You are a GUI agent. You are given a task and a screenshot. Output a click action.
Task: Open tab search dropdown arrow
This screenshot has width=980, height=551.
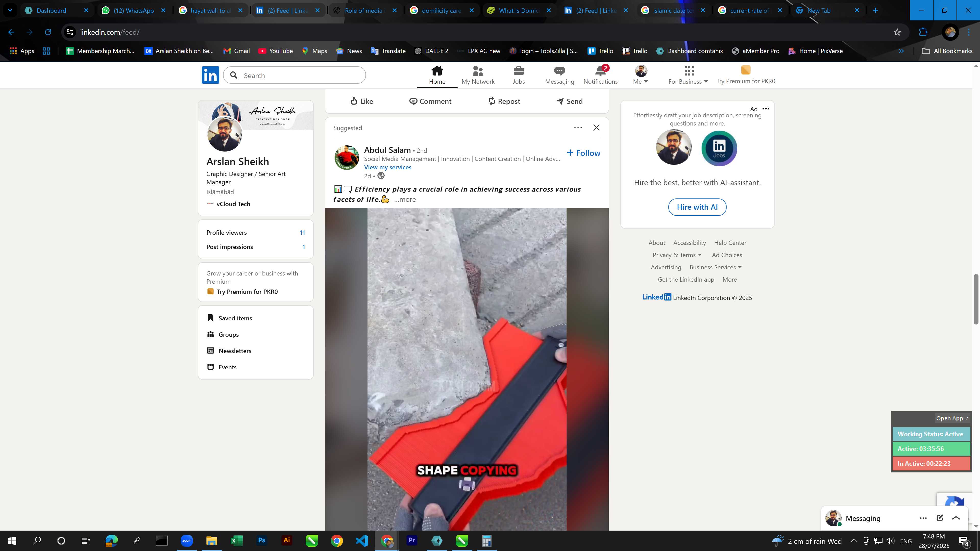click(10, 10)
